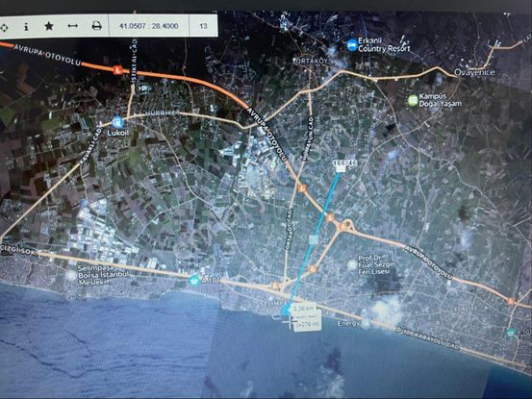Click the Ortaköy place label
This screenshot has width=532, height=399.
(x=312, y=61)
